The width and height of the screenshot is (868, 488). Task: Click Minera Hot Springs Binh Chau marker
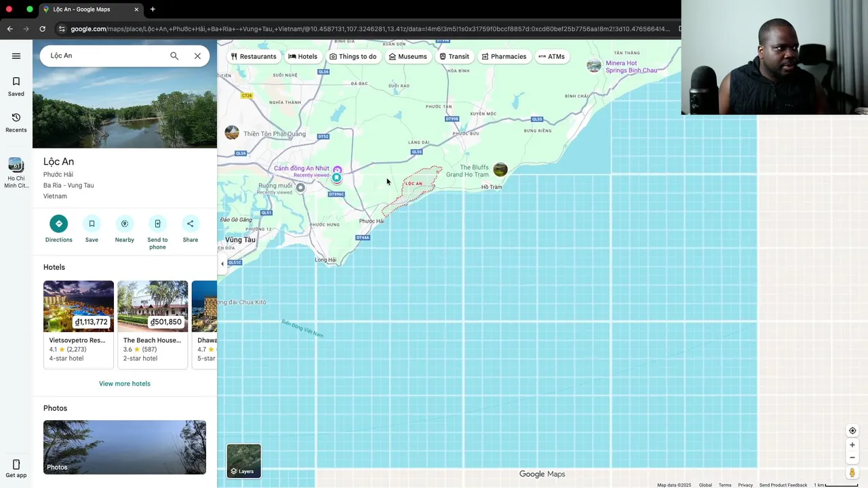(x=594, y=66)
